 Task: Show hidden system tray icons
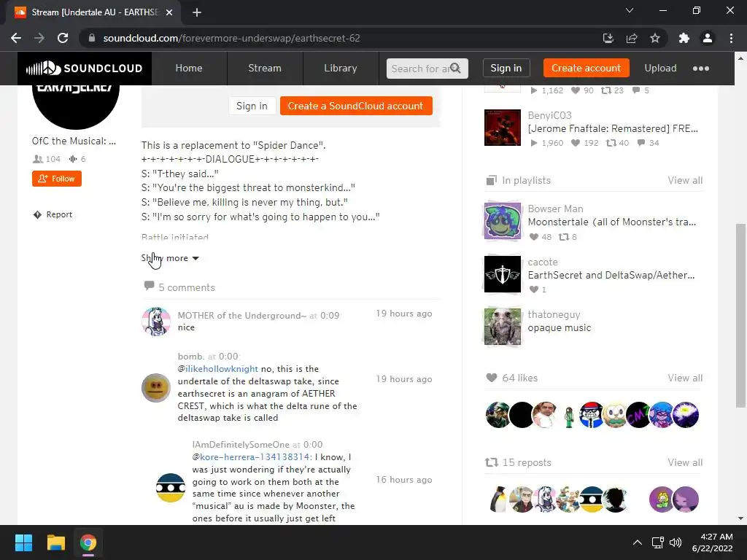(637, 542)
